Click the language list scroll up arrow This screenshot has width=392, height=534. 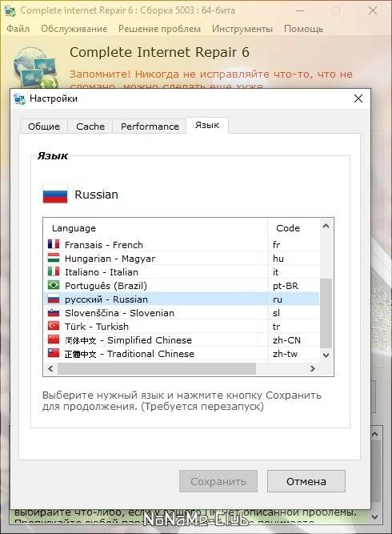click(x=326, y=226)
